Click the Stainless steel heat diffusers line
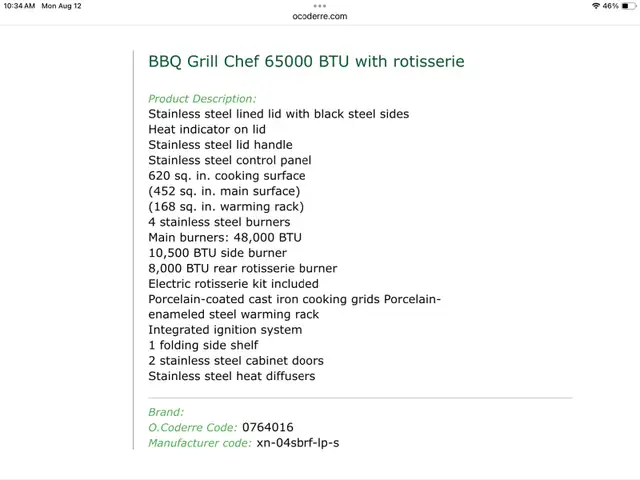Screen dimensions: 640x480 coord(231,376)
